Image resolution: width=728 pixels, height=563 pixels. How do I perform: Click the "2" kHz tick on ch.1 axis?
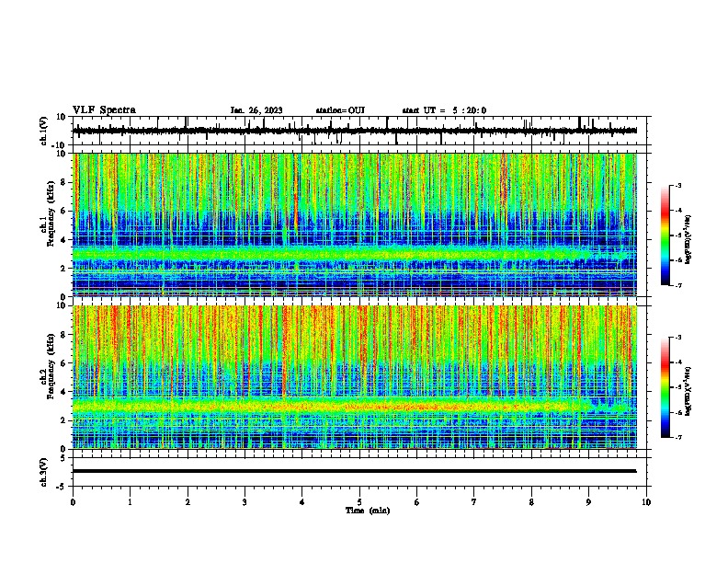64,269
